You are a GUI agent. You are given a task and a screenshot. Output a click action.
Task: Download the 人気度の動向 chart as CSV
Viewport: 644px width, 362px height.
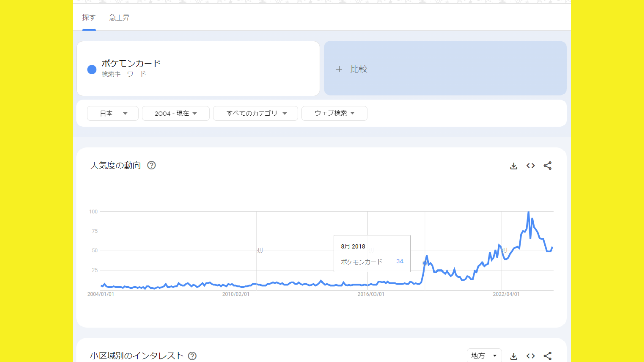point(514,166)
